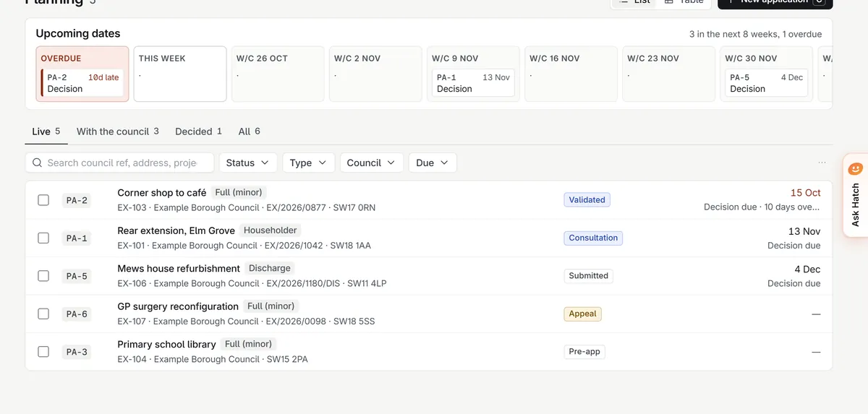
Task: Click the 13 Nov date in Rear extension row
Action: pyautogui.click(x=804, y=231)
